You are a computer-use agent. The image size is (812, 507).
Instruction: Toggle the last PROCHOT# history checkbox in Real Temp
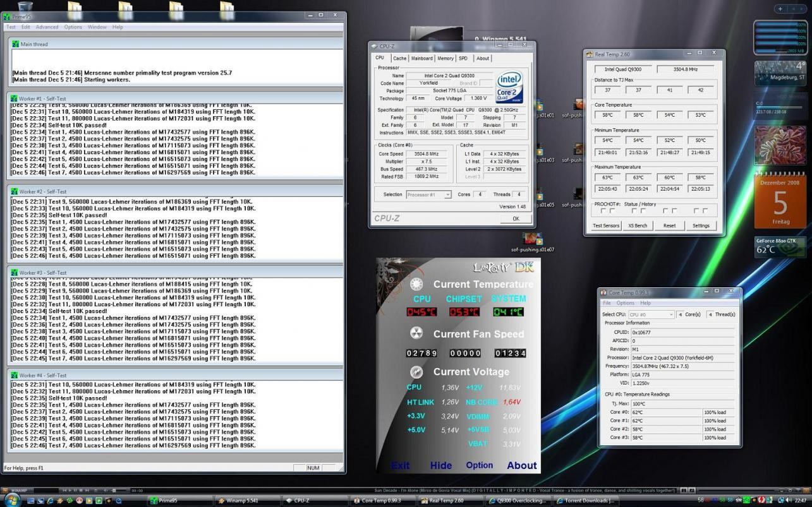click(706, 212)
